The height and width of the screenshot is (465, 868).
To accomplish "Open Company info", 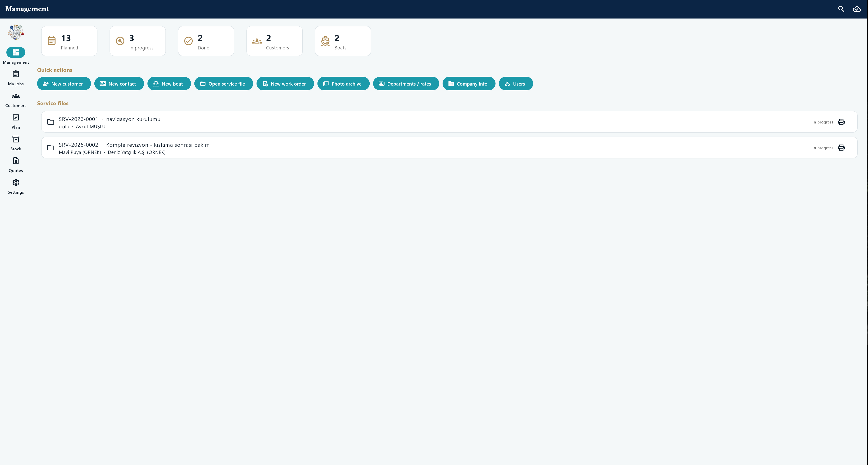I will (x=469, y=84).
